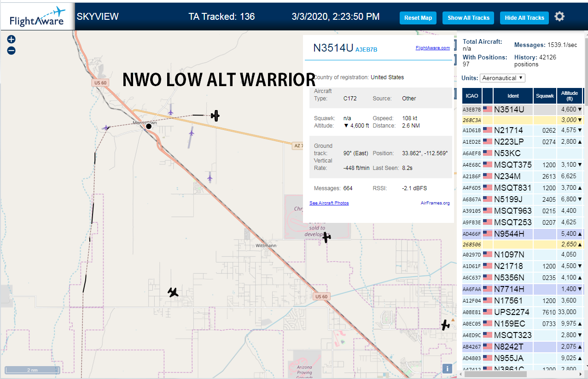Screen dimensions: 588x379
Task: Select the black aircraft icon southwest of Wittmann
Action: click(173, 292)
